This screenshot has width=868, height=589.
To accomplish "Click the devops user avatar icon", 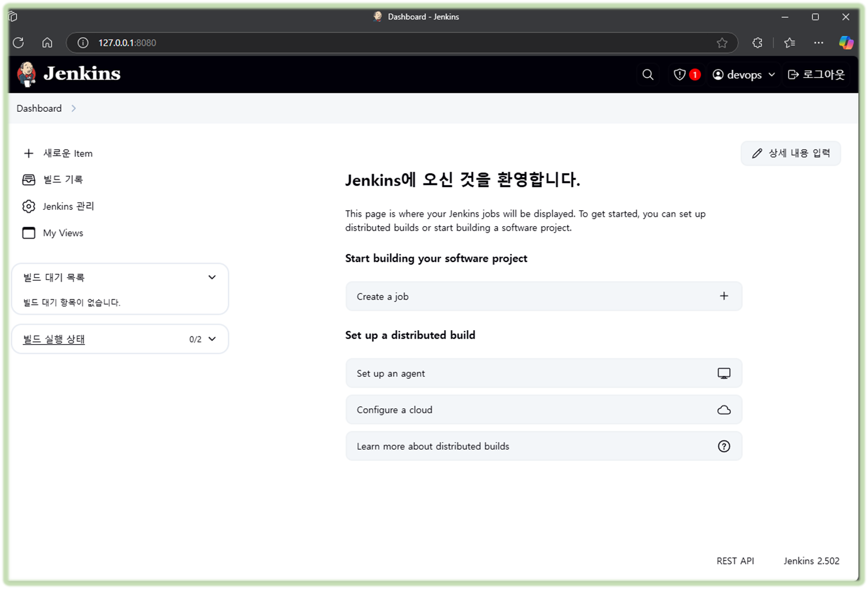I will [718, 75].
